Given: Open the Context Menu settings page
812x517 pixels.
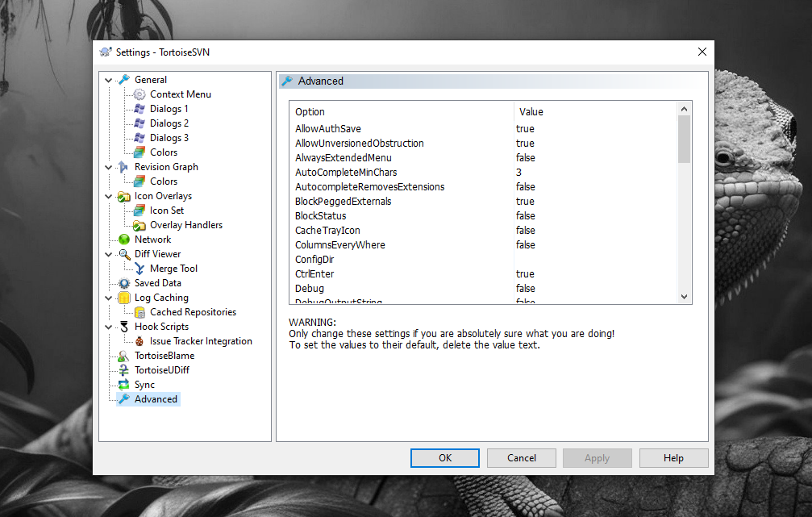Looking at the screenshot, I should point(180,94).
